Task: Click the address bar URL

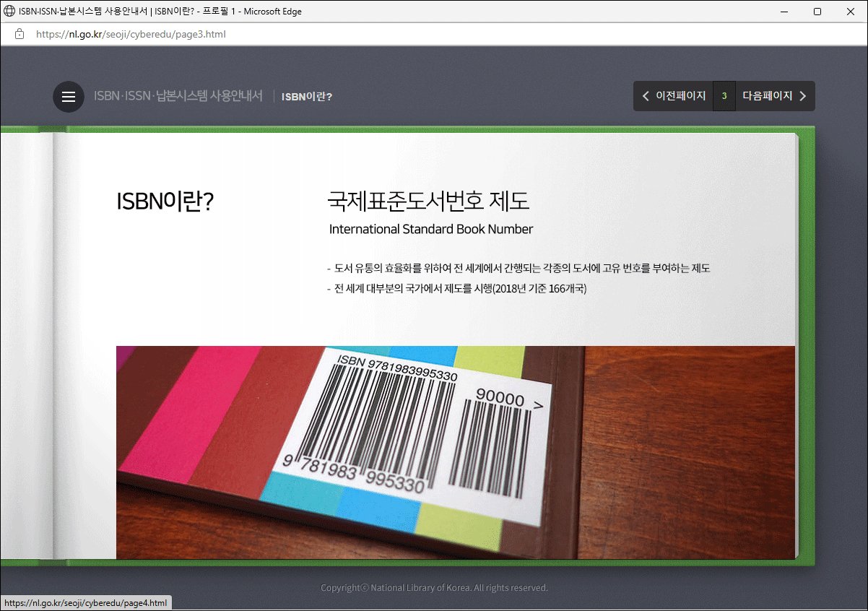Action: click(x=131, y=34)
